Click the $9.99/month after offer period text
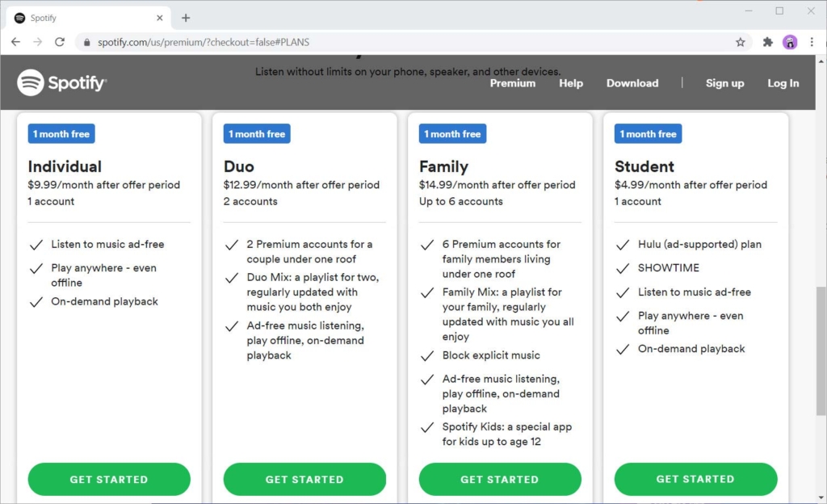This screenshot has width=827, height=504. click(104, 185)
